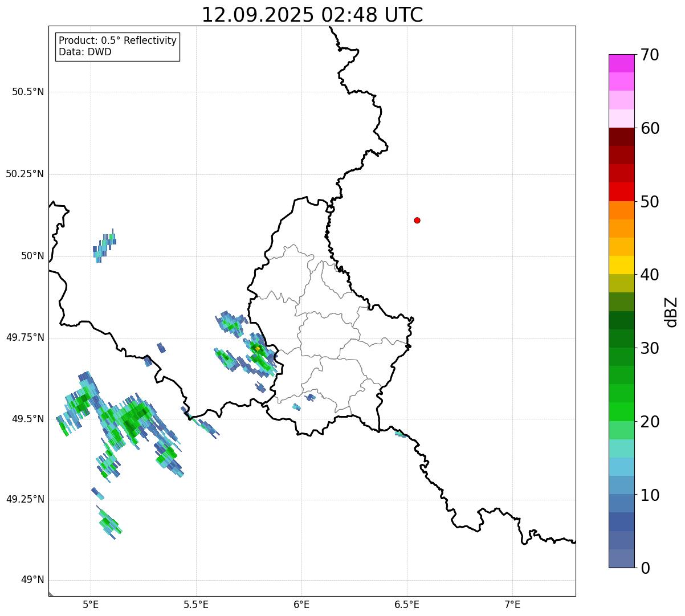The width and height of the screenshot is (685, 616).
Task: Click the 7°E longitude label
Action: pyautogui.click(x=512, y=604)
